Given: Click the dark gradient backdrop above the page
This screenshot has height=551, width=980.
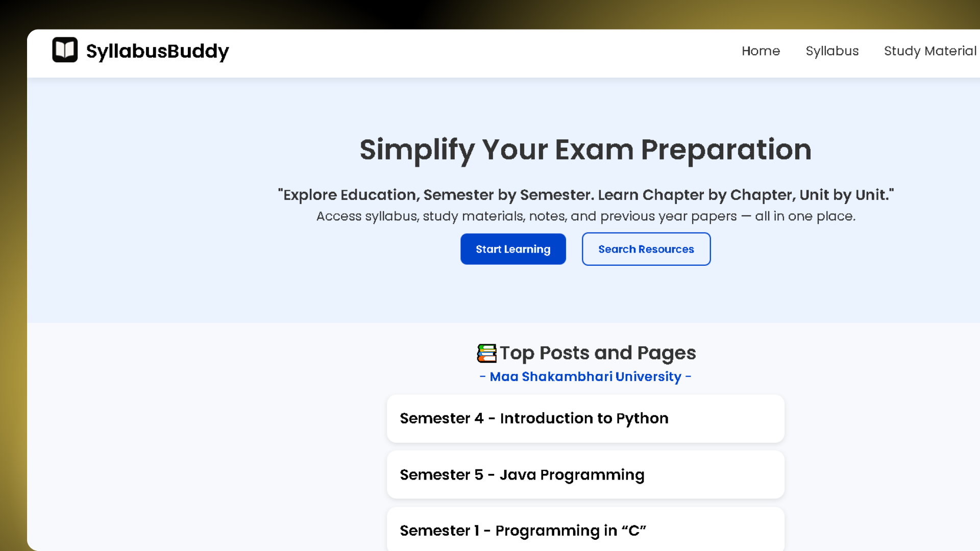Looking at the screenshot, I should pos(357,13).
